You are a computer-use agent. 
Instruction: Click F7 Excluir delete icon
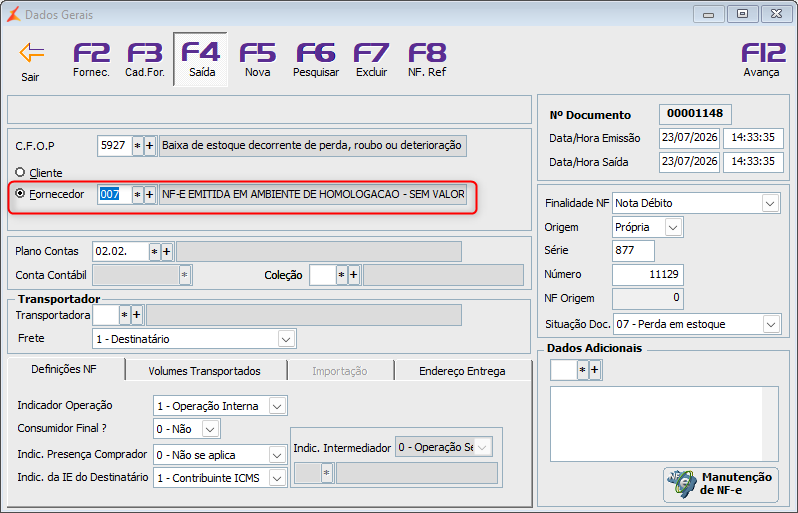[x=372, y=60]
